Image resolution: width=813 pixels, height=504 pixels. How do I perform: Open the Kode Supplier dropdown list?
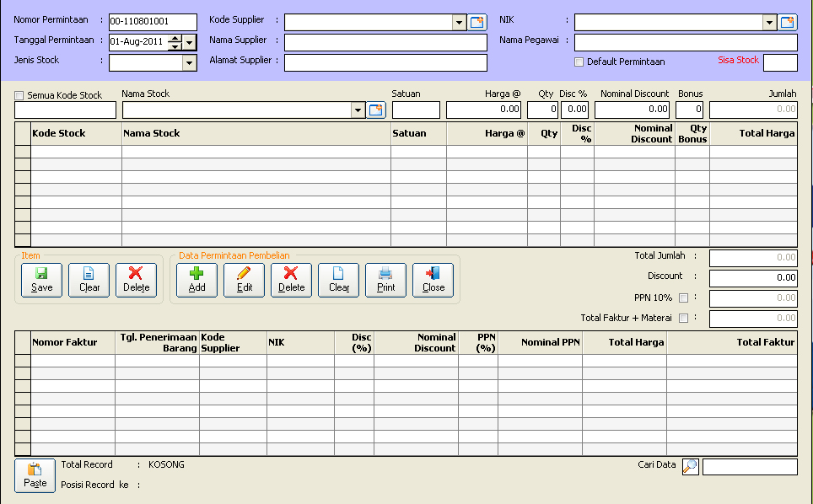tap(459, 23)
